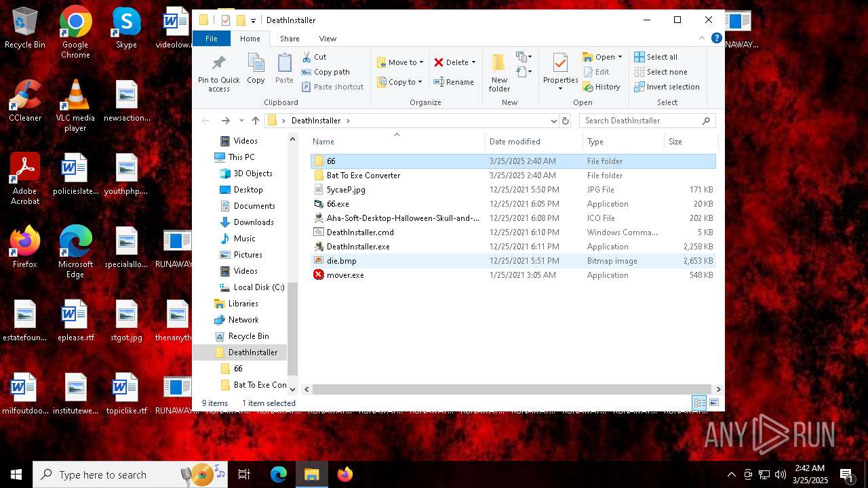Viewport: 868px width, 488px height.
Task: Create a New folder
Action: point(499,73)
